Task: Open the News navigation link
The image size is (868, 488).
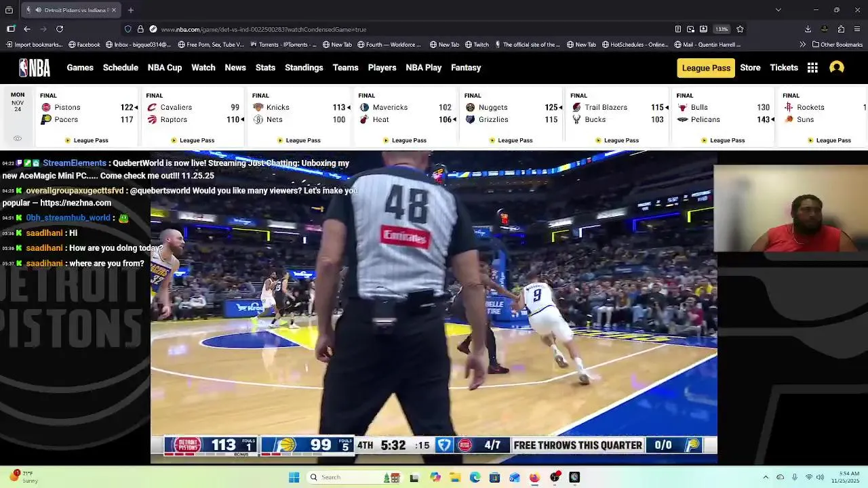Action: pyautogui.click(x=235, y=68)
